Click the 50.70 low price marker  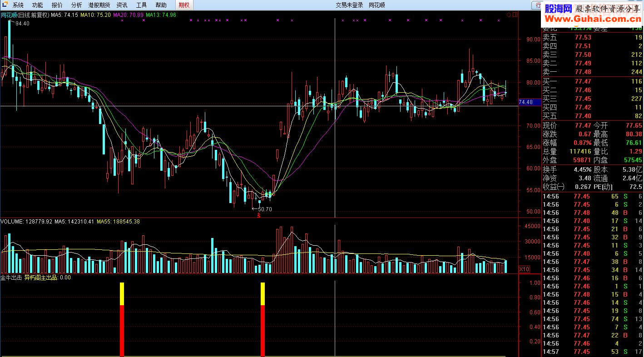265,209
